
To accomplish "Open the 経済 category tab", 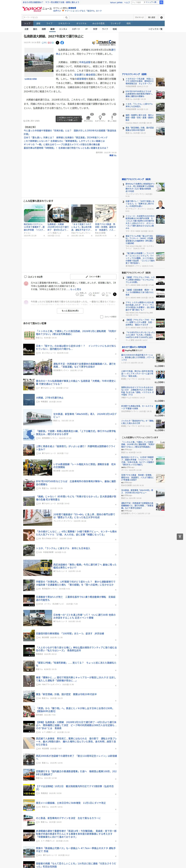I will [52, 29].
